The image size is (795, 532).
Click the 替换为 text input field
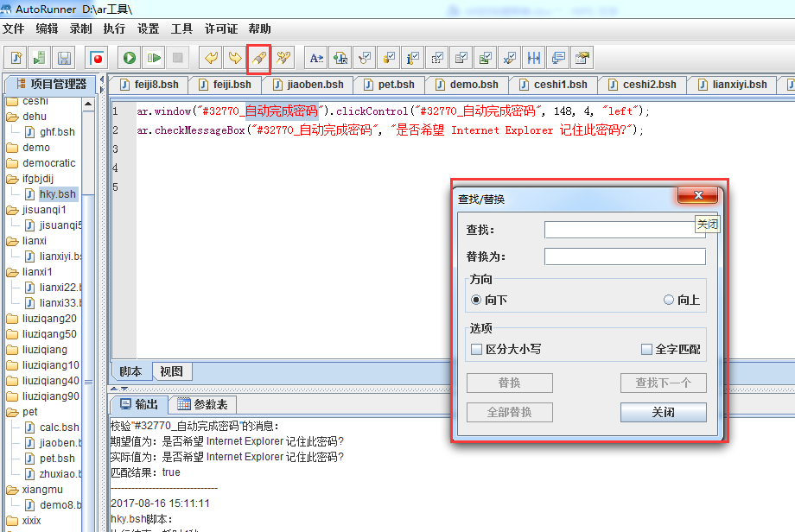pyautogui.click(x=625, y=256)
